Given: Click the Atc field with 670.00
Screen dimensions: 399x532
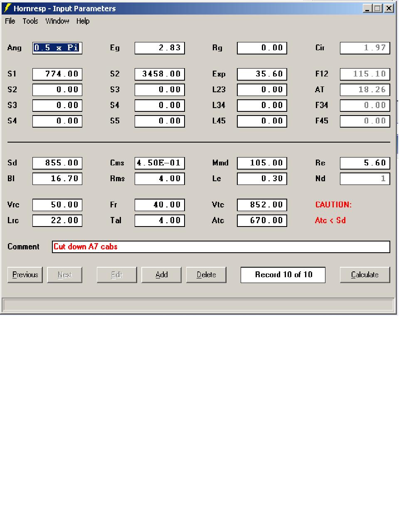Looking at the screenshot, I should [262, 221].
